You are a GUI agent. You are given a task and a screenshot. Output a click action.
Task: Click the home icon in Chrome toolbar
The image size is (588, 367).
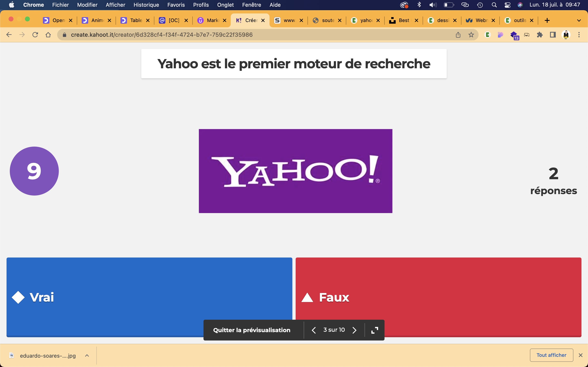[x=48, y=35]
